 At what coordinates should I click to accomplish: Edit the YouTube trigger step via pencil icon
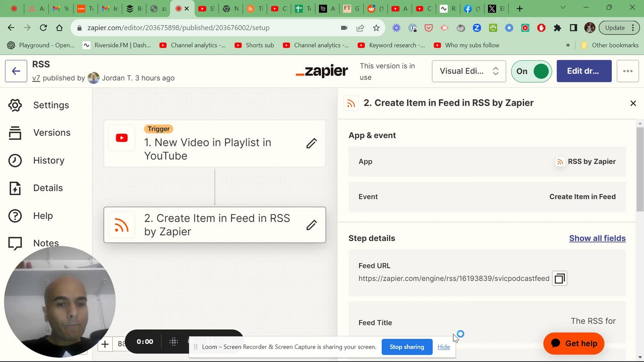(x=311, y=143)
